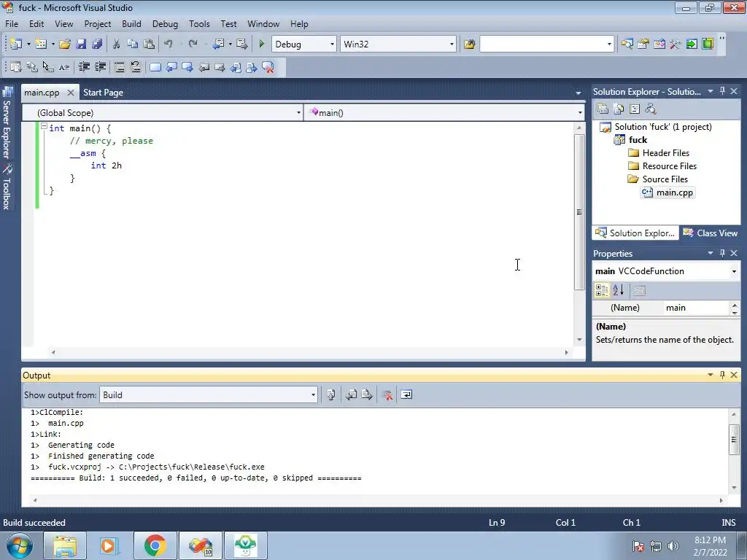Viewport: 747px width, 560px height.
Task: Open the (Global Scope) dropdown
Action: pyautogui.click(x=298, y=113)
